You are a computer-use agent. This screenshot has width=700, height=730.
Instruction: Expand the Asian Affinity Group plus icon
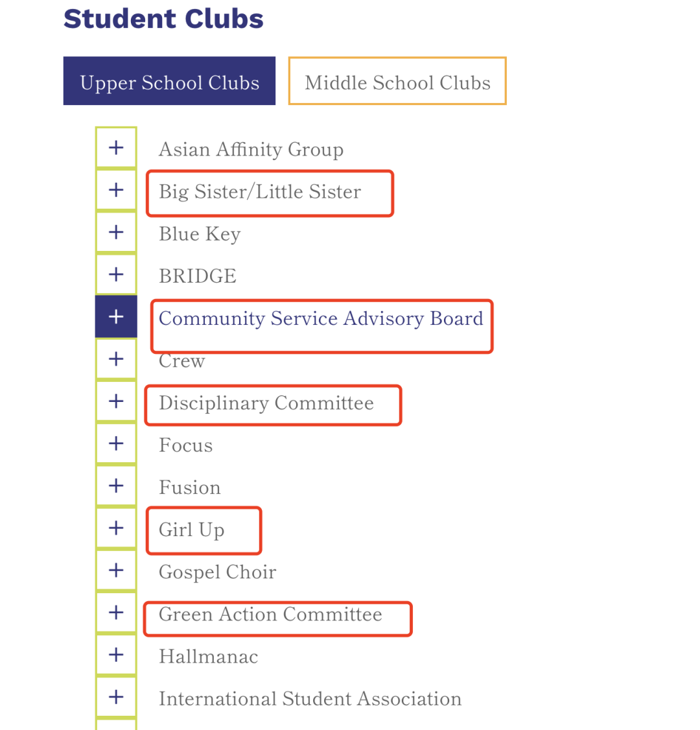(117, 148)
